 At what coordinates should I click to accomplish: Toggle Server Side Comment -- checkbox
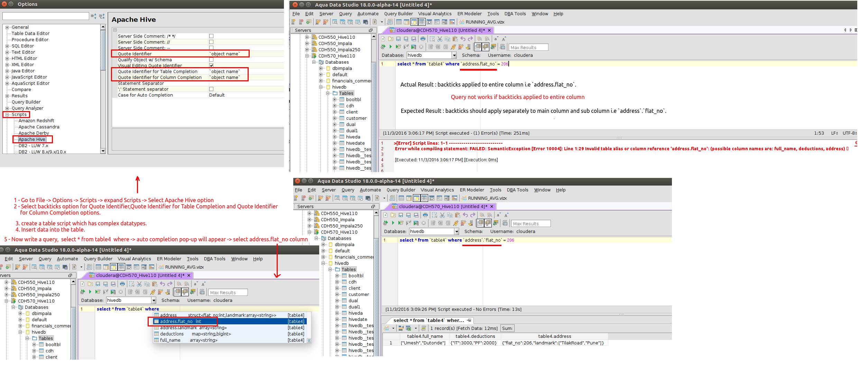point(211,48)
